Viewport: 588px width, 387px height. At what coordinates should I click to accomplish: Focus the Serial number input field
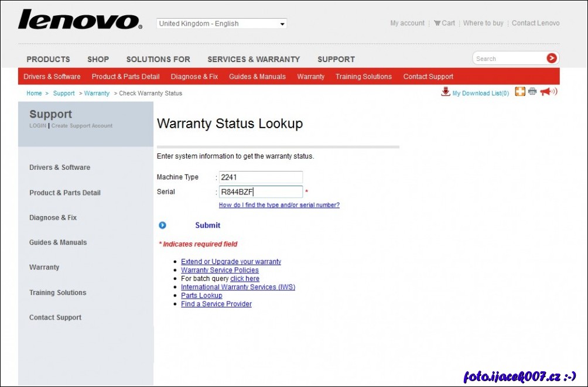(x=261, y=192)
